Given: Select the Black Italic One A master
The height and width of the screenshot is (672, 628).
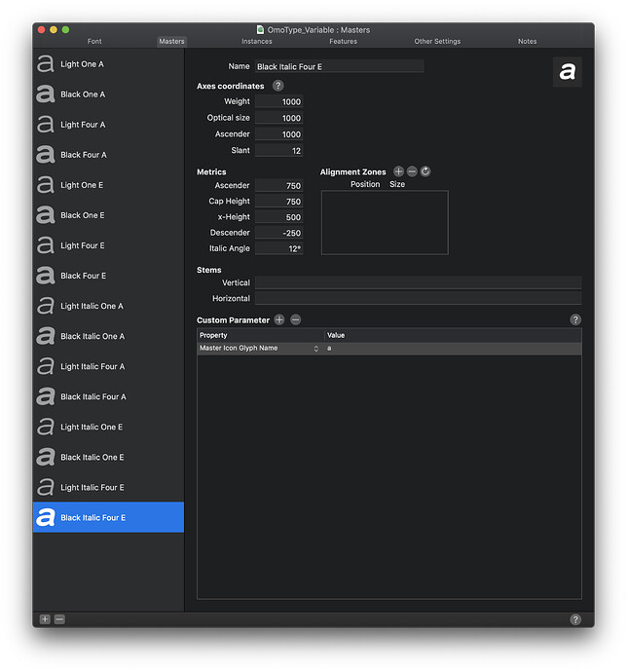Looking at the screenshot, I should point(108,336).
